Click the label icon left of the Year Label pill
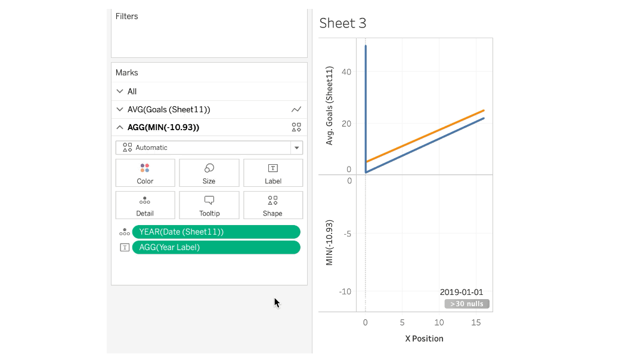The image size is (644, 363). 125,247
